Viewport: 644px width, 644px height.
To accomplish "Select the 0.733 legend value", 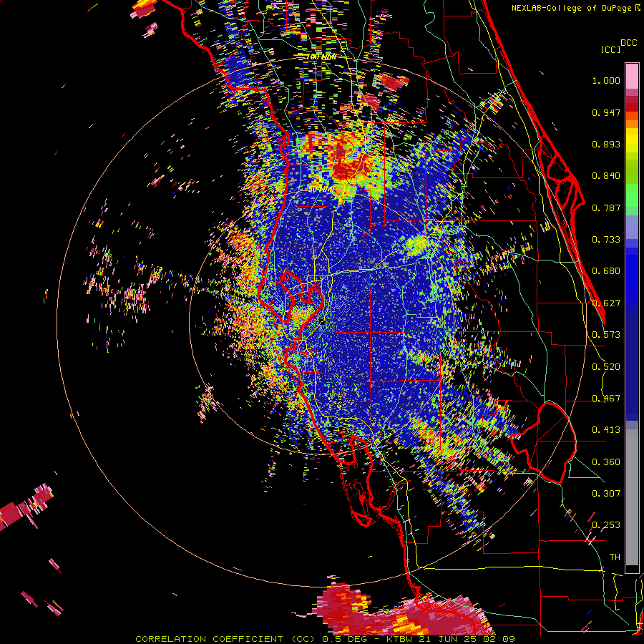I will pyautogui.click(x=606, y=240).
